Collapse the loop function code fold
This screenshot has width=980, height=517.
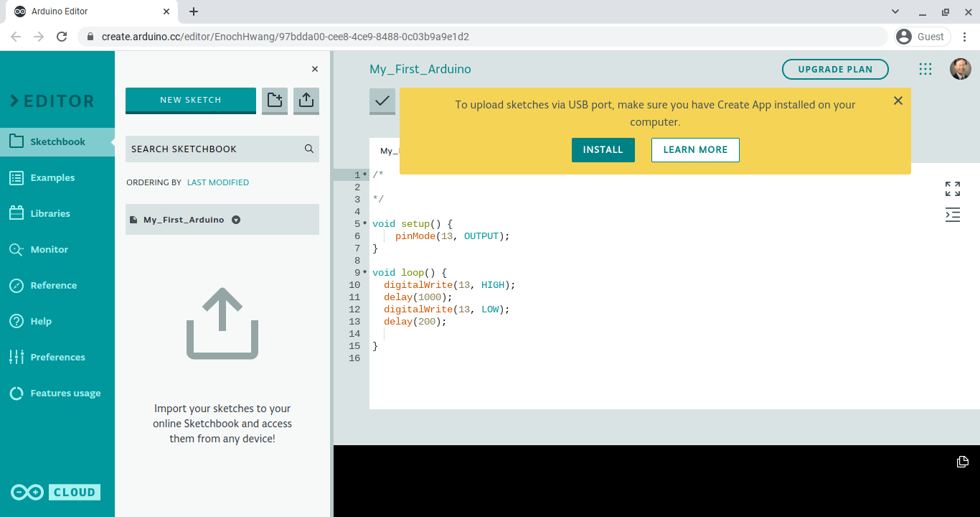[365, 273]
